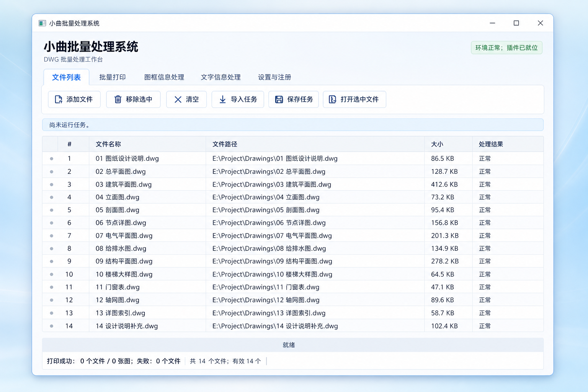This screenshot has width=588, height=392.
Task: Click the app icon in the title bar
Action: (x=42, y=23)
